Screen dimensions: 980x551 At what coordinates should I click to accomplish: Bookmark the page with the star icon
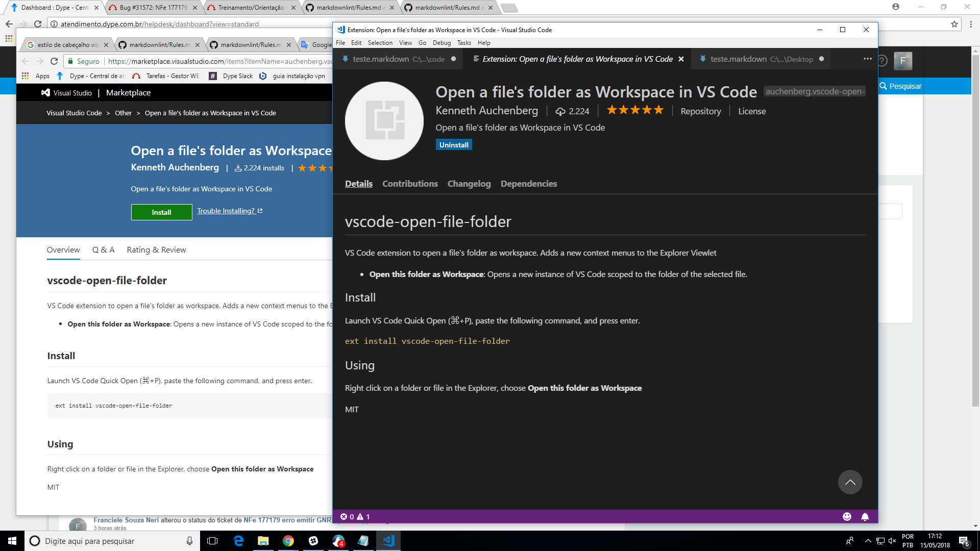[x=954, y=24]
